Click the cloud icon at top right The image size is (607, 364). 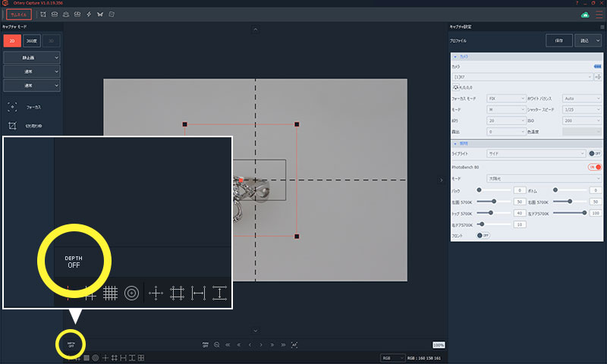point(585,14)
